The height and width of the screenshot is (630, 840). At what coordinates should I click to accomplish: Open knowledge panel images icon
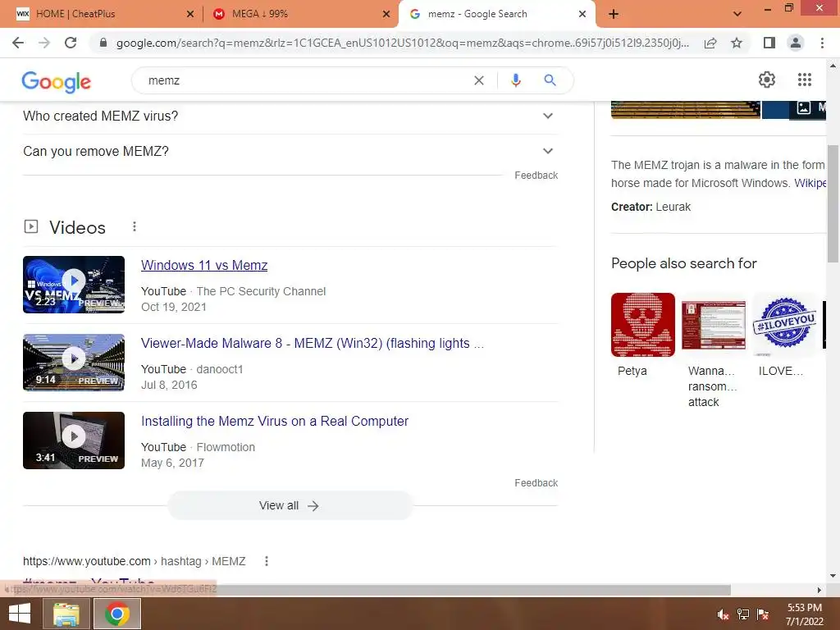coord(804,107)
